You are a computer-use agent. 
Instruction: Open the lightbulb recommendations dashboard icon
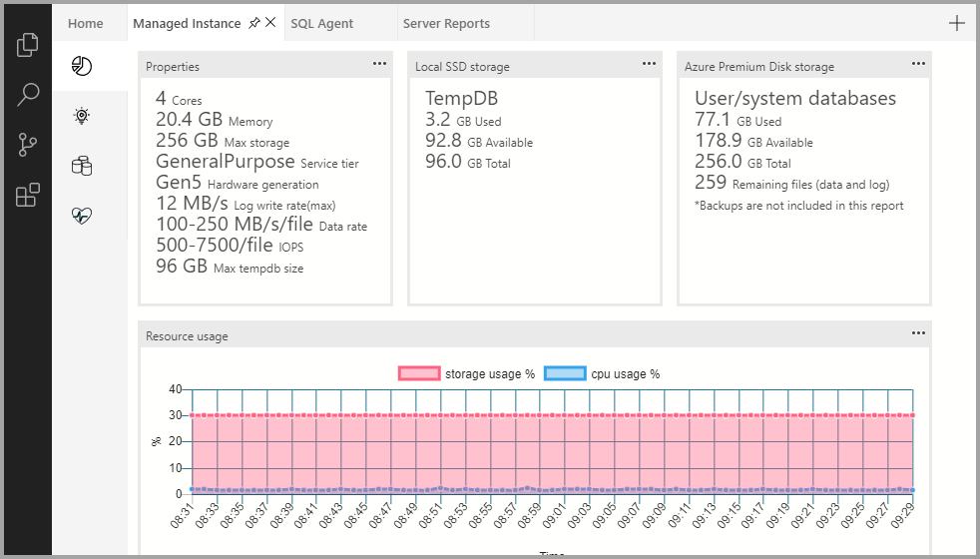pyautogui.click(x=82, y=116)
